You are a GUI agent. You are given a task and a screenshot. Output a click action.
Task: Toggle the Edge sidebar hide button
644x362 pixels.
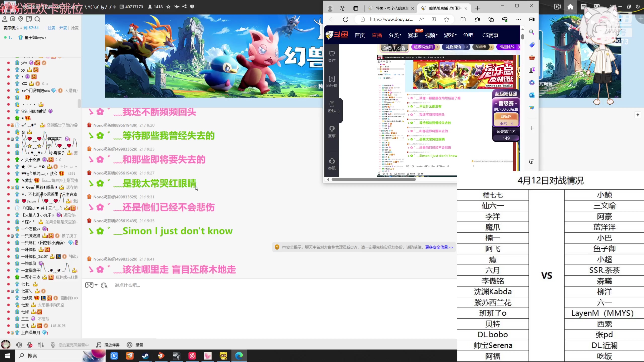pyautogui.click(x=532, y=19)
